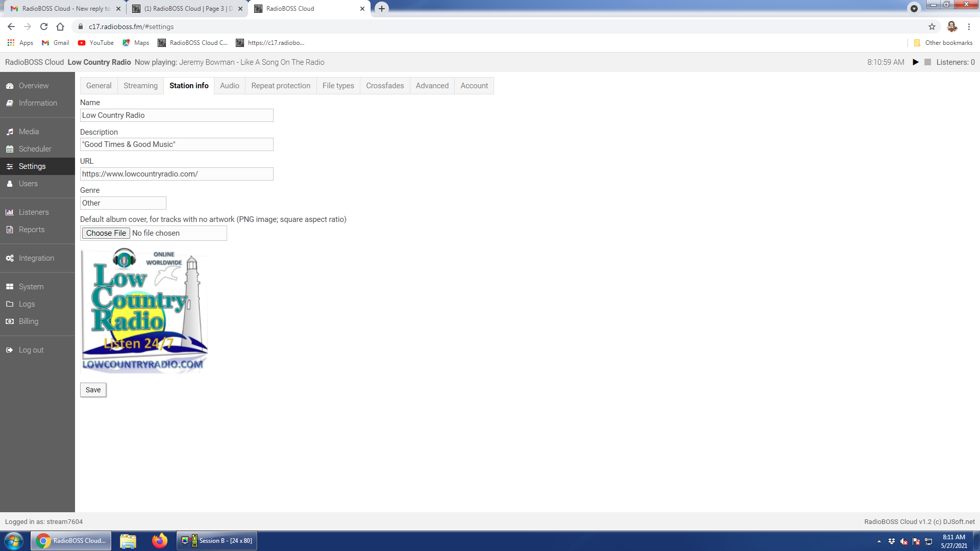The image size is (980, 551).
Task: Select the Settings sliders icon
Action: point(10,166)
